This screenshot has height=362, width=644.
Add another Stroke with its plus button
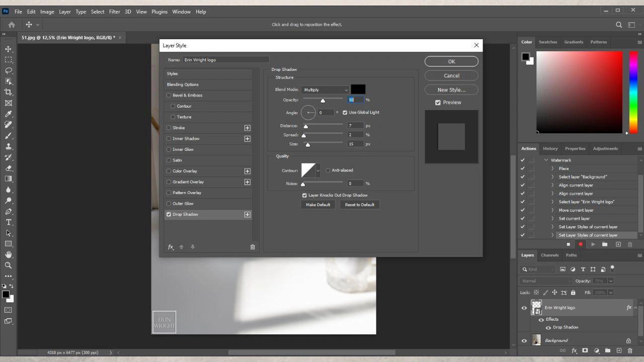coord(247,128)
